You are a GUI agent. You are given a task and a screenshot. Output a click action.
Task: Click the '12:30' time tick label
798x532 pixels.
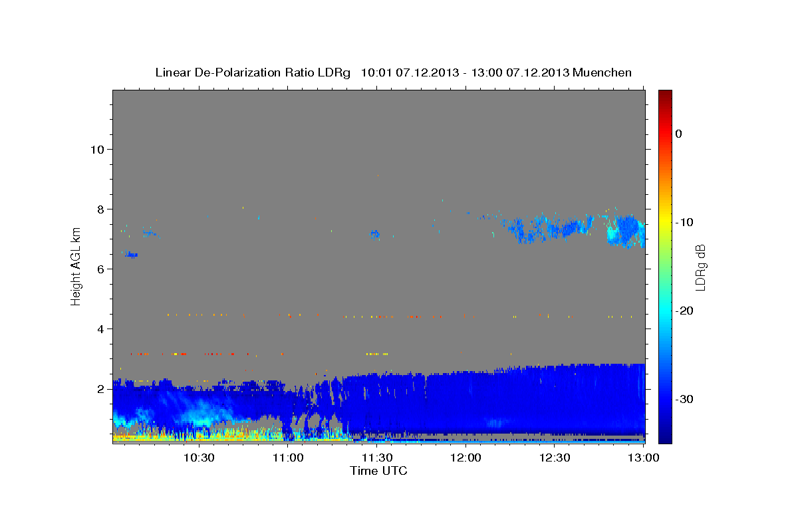[555, 458]
